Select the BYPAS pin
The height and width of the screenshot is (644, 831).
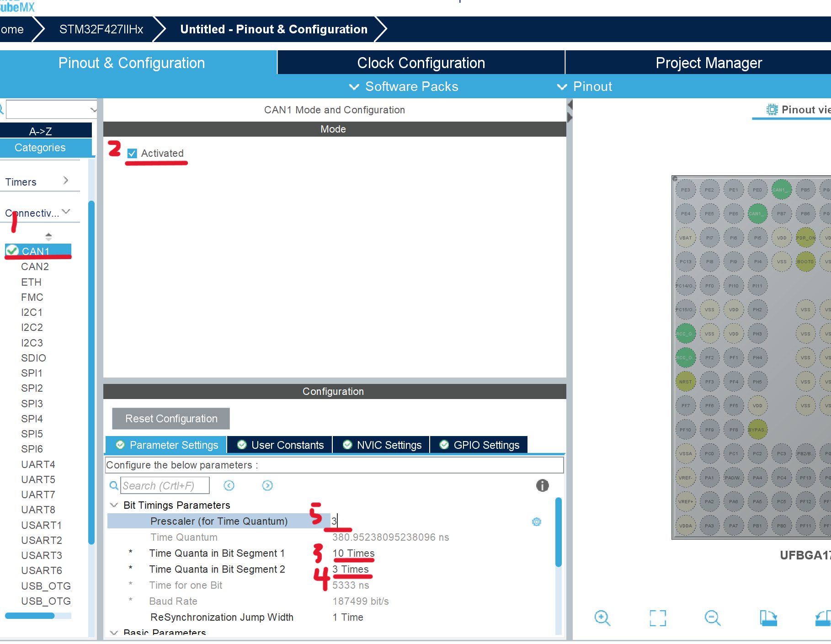click(x=757, y=430)
